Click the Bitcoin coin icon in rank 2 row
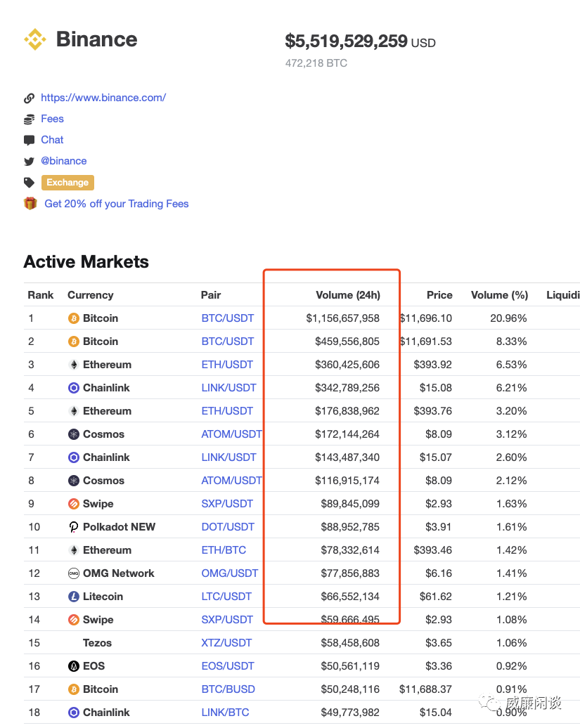Image resolution: width=580 pixels, height=728 pixels. pyautogui.click(x=73, y=342)
